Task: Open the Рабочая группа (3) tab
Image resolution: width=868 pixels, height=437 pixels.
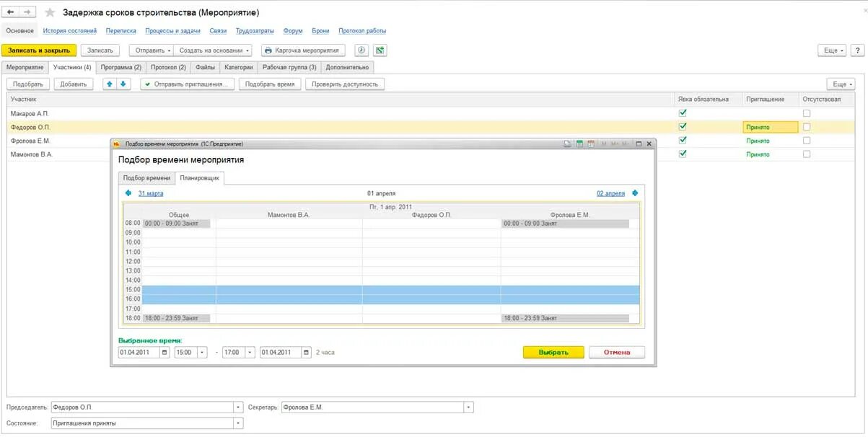Action: click(289, 67)
